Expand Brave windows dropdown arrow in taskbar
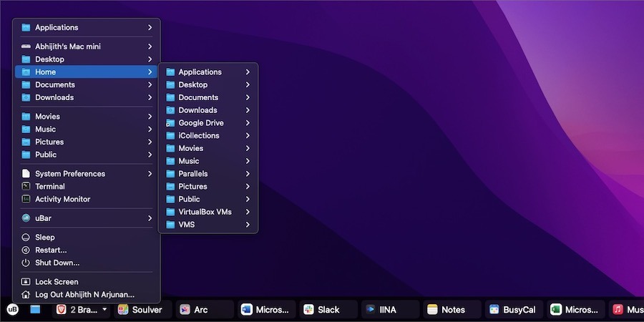 pos(104,309)
